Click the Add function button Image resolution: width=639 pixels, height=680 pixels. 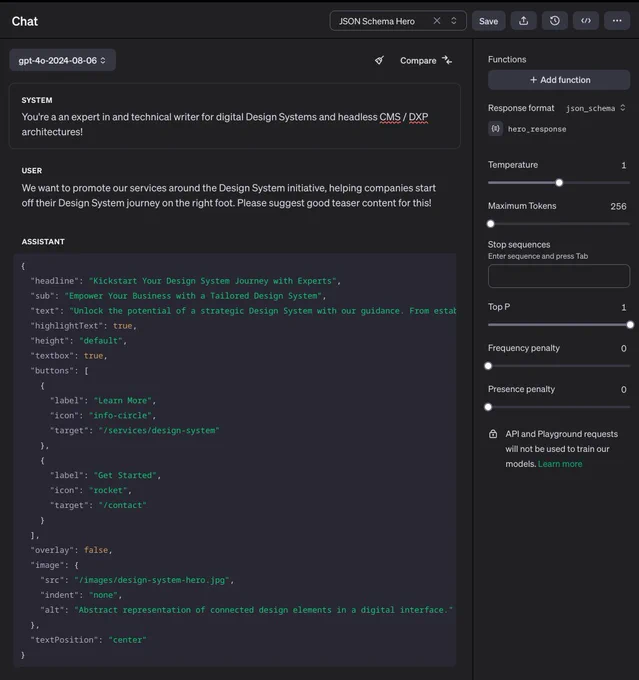pos(559,80)
